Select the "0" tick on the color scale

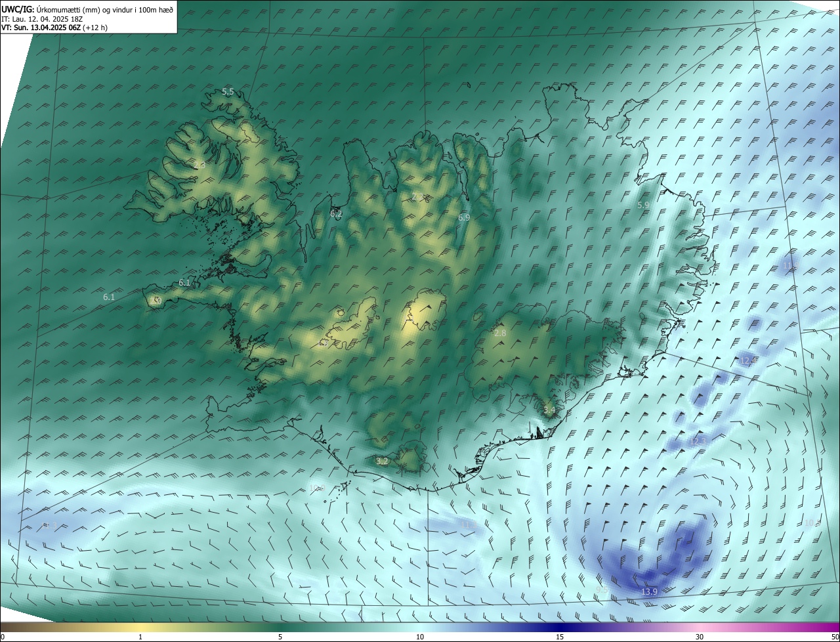pos(3,637)
